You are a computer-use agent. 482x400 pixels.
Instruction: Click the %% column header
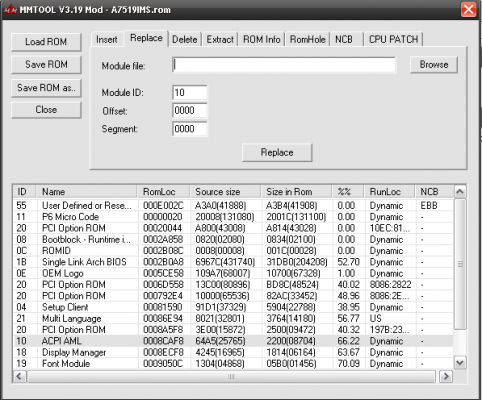(x=348, y=192)
